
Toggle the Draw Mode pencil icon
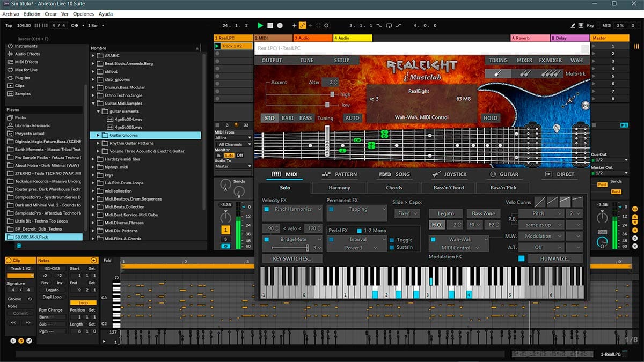click(574, 25)
